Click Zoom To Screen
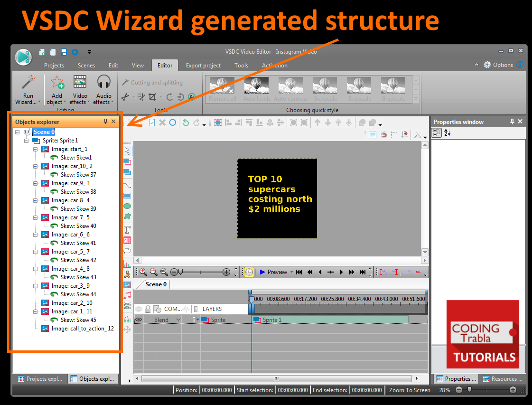 [x=410, y=390]
